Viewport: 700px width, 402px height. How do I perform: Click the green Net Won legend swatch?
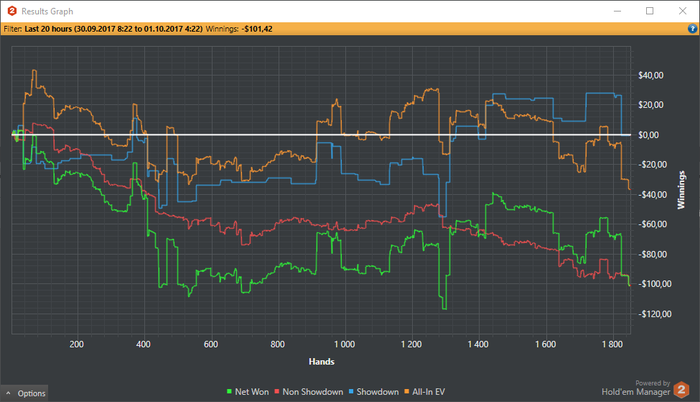coord(229,392)
